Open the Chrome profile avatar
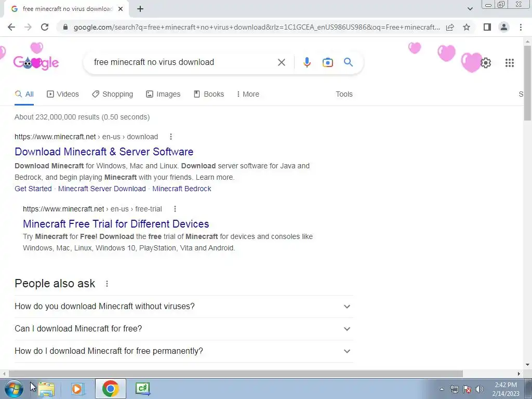This screenshot has height=399, width=532. 504,27
